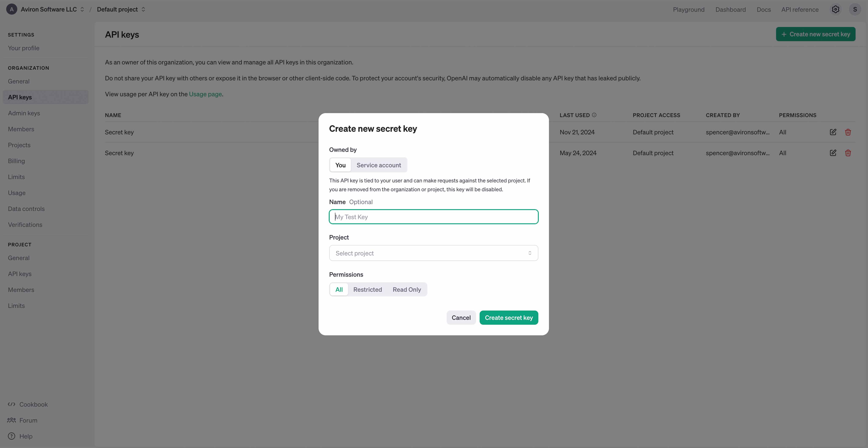Open organization General settings
The width and height of the screenshot is (868, 448).
19,81
